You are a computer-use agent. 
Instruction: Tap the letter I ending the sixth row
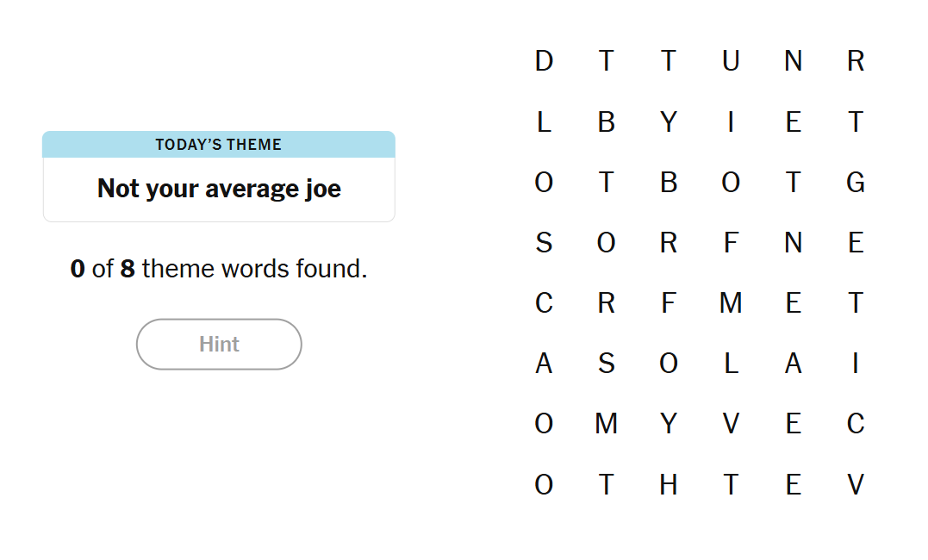point(856,364)
